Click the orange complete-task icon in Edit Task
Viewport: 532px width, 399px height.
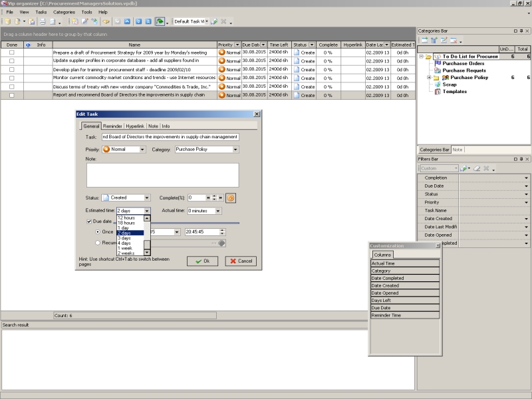click(x=231, y=198)
